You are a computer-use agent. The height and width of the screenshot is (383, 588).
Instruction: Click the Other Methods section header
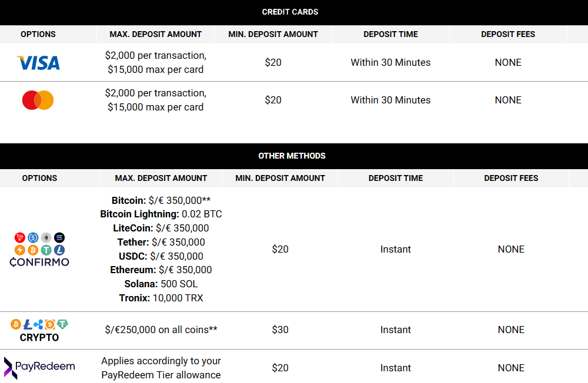(292, 156)
